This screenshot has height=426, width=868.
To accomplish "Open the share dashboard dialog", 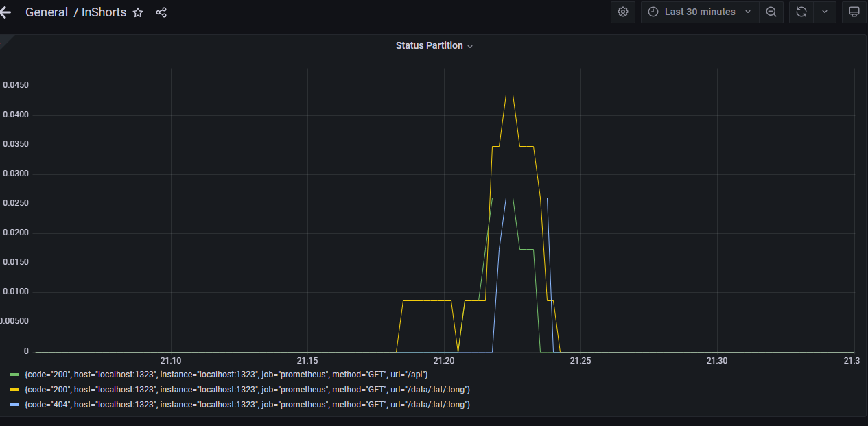I will tap(161, 12).
